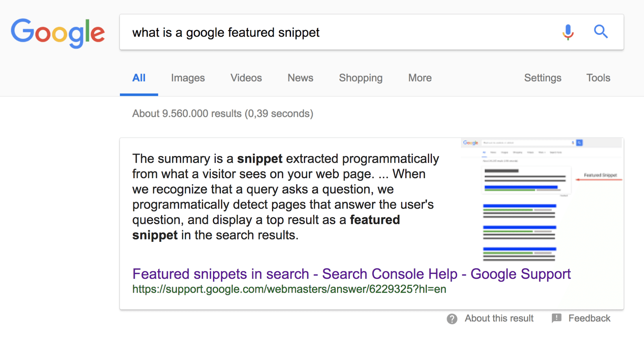Open the Videos tab
This screenshot has height=340, width=644.
[246, 78]
